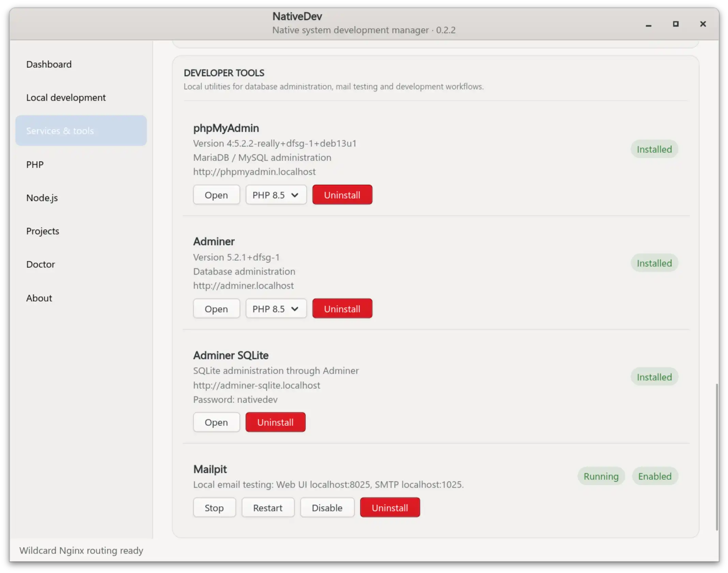Image resolution: width=728 pixels, height=573 pixels.
Task: Click Mailpit Enabled status badge
Action: click(x=655, y=476)
